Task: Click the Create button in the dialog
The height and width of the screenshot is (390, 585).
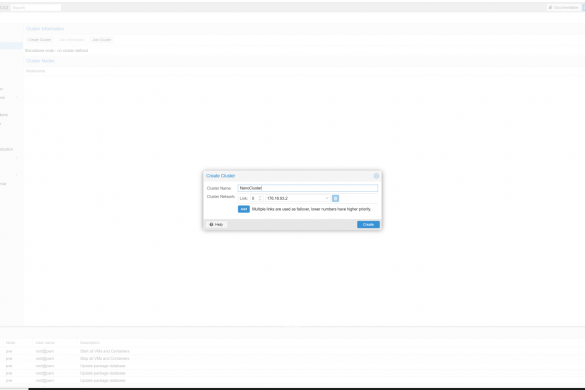Action: point(368,224)
